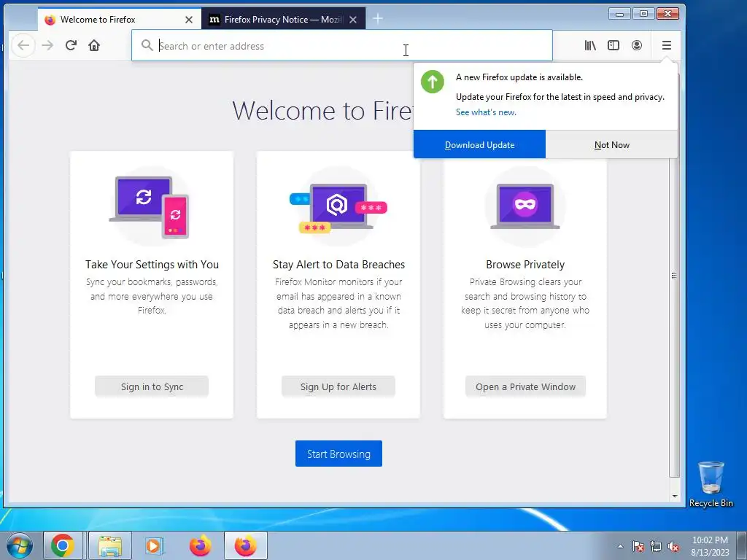The image size is (747, 560).
Task: Open the Firefox home page icon
Action: coord(94,46)
